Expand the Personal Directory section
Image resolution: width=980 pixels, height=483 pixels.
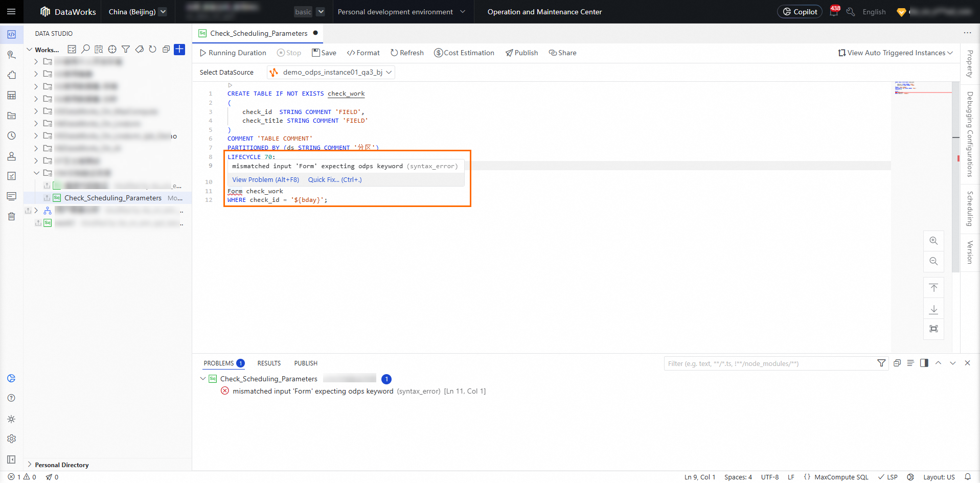29,465
